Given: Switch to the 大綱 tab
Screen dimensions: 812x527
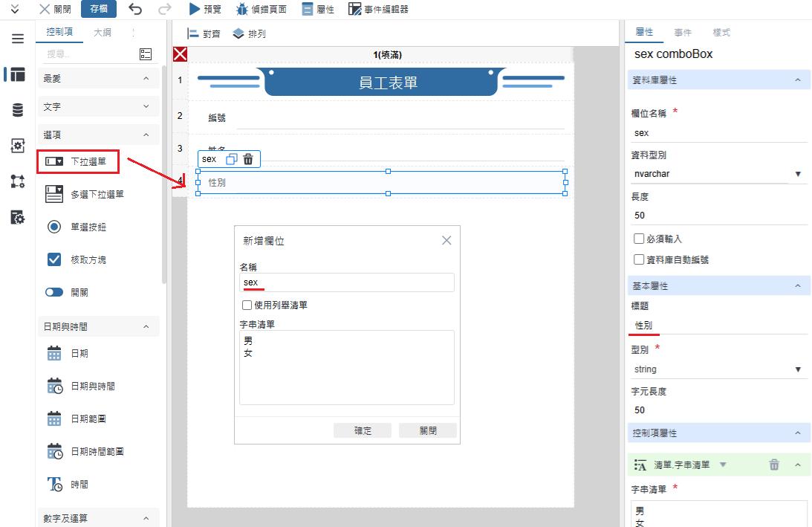Looking at the screenshot, I should tap(103, 33).
